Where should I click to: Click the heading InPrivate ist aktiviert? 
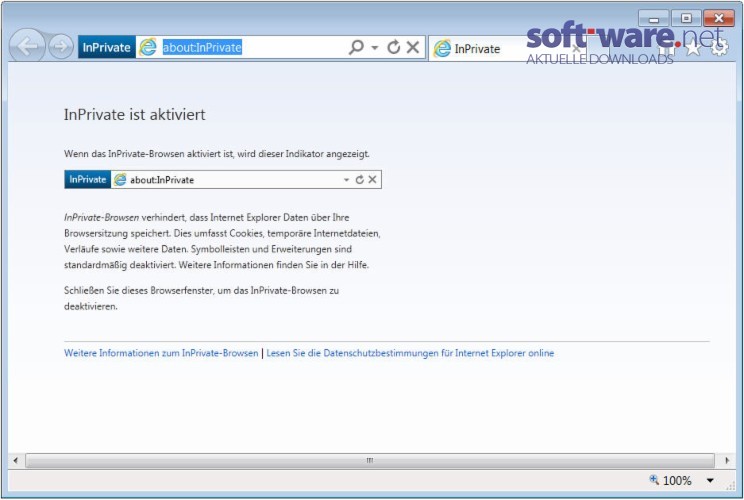(x=135, y=114)
